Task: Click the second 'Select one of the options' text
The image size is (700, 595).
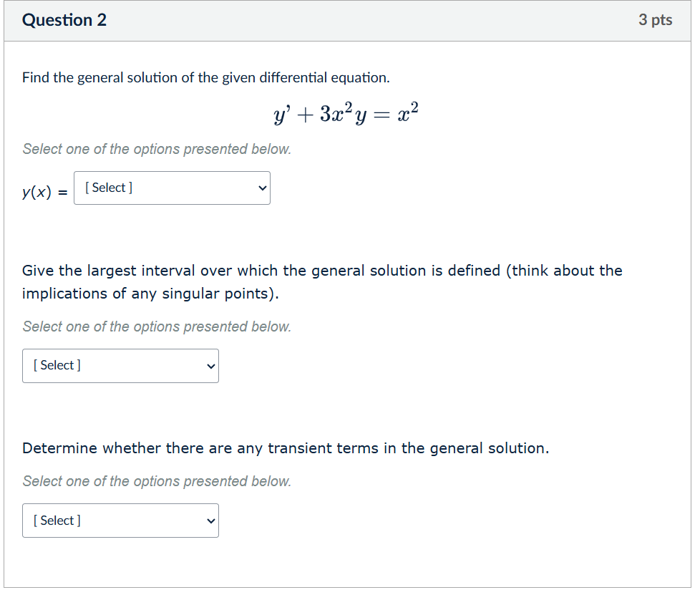Action: coord(156,326)
